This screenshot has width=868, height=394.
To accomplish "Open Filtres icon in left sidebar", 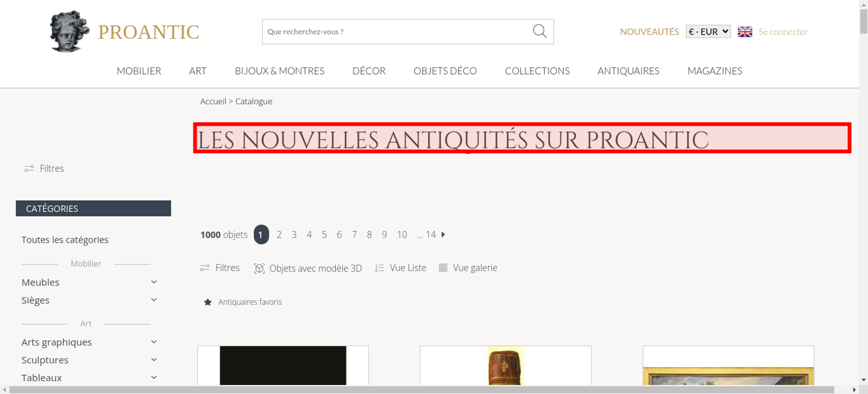I will tap(29, 168).
